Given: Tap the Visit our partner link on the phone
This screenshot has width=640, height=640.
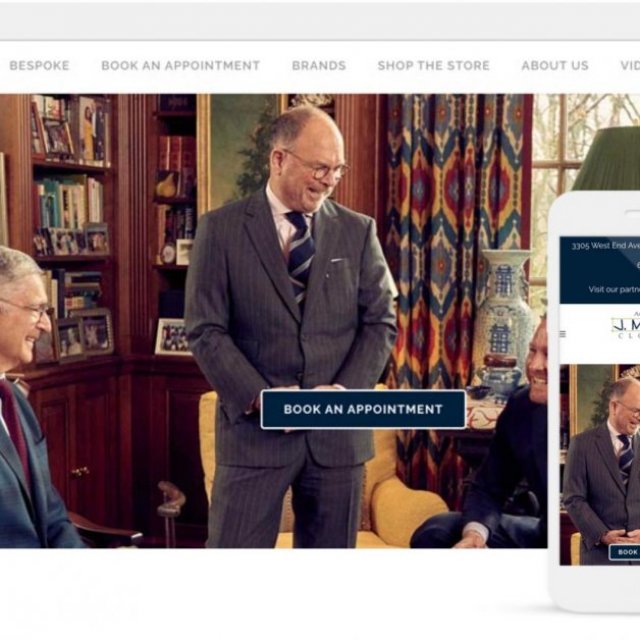Looking at the screenshot, I should point(614,289).
